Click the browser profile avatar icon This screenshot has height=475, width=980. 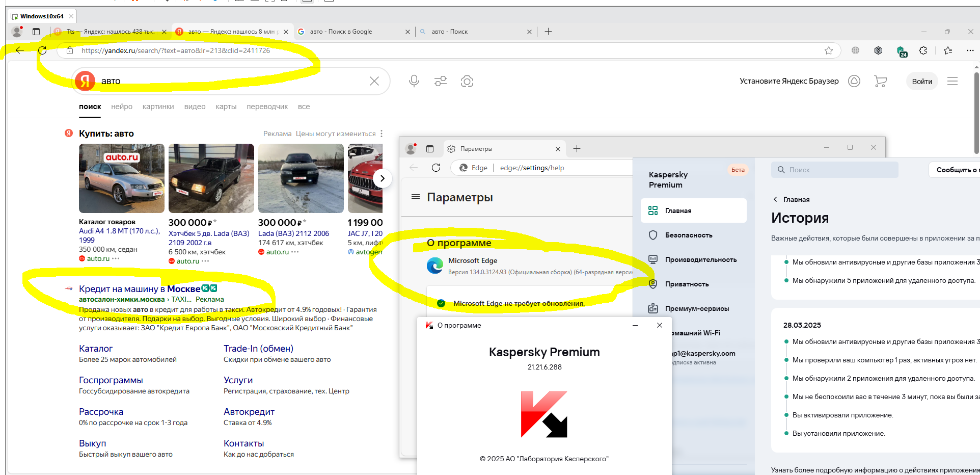point(17,32)
